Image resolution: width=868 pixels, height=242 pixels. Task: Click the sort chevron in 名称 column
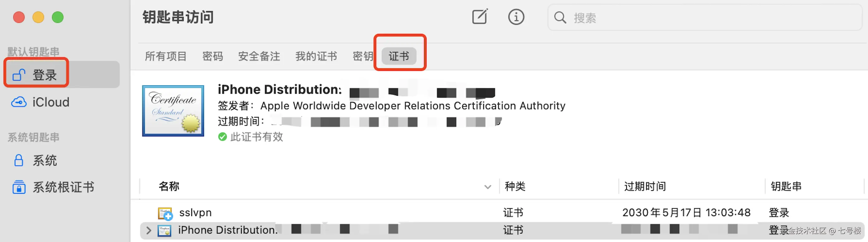pyautogui.click(x=488, y=187)
